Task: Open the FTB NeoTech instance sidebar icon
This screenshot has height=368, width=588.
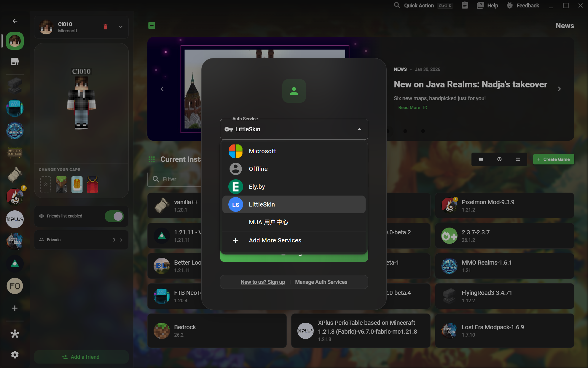Action: coord(15,108)
